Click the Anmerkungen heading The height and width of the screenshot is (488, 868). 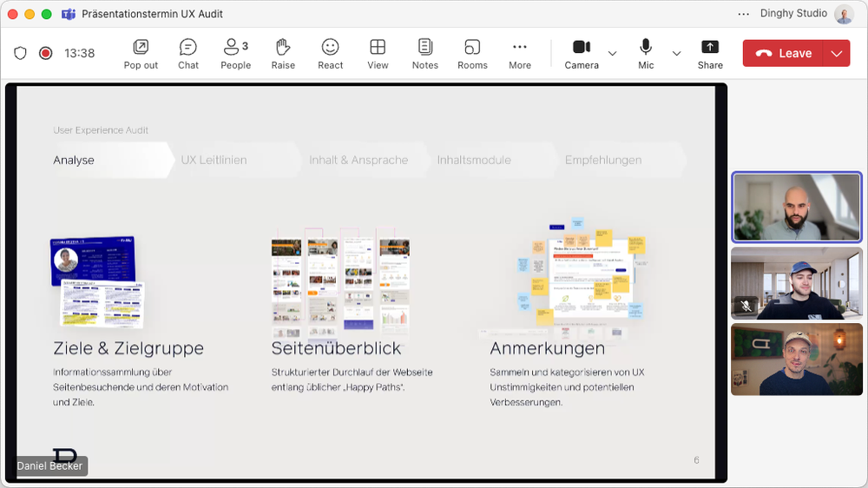tap(547, 348)
